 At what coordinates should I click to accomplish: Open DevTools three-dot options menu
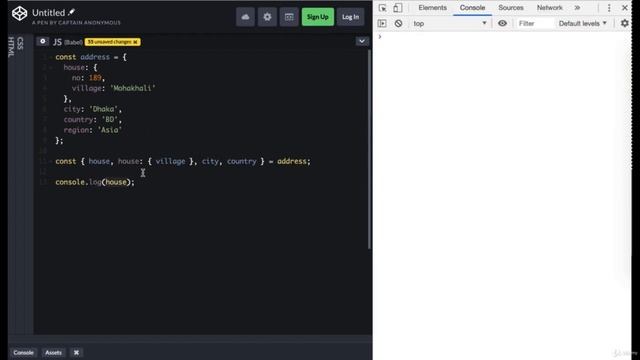(609, 8)
